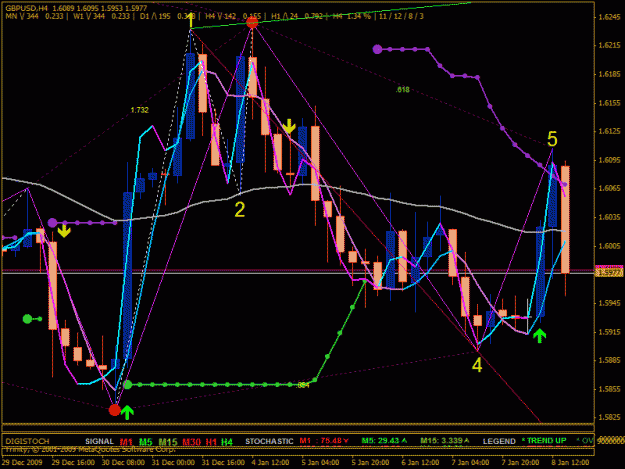The width and height of the screenshot is (625, 469).
Task: Click the H1 24 0.792 readout
Action: [x=297, y=16]
